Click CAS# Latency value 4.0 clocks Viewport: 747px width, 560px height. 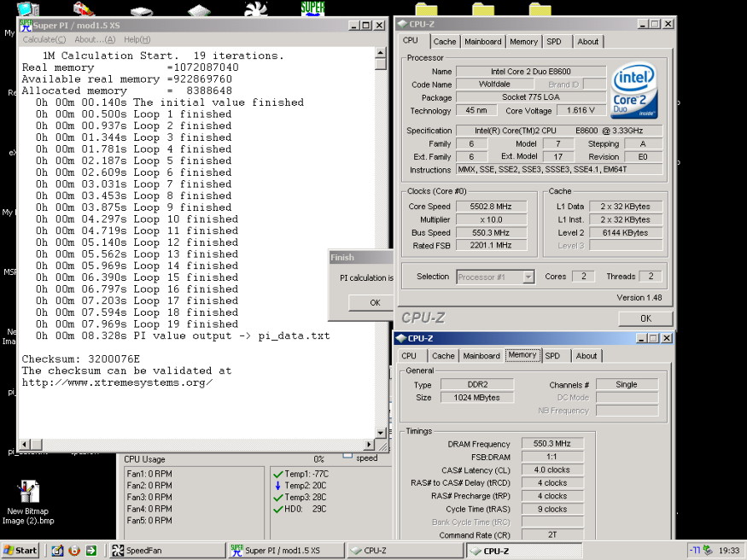click(551, 470)
